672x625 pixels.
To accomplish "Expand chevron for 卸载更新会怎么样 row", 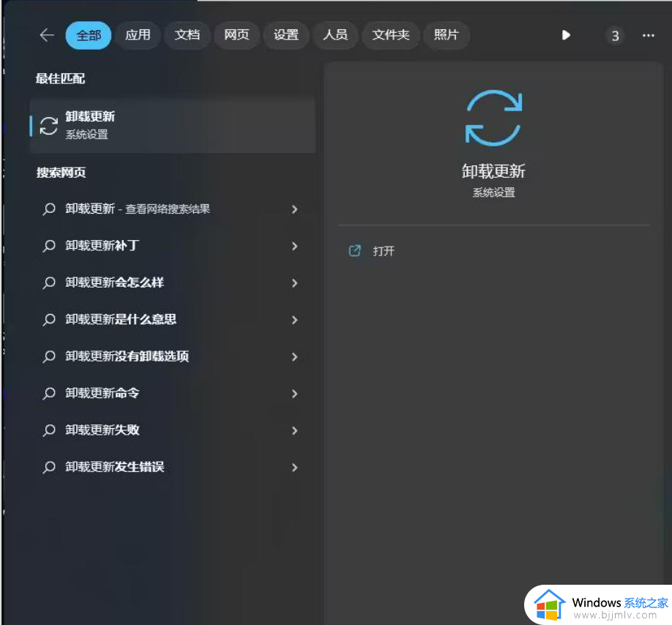I will (294, 283).
